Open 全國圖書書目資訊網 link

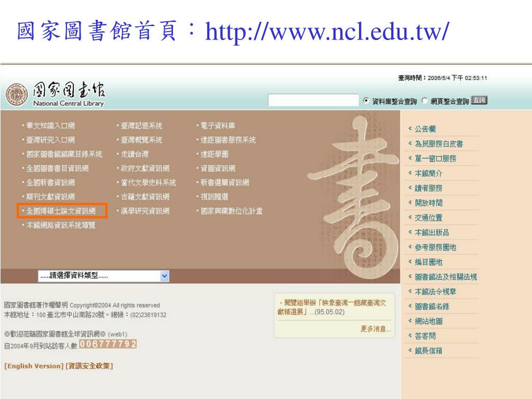click(57, 168)
